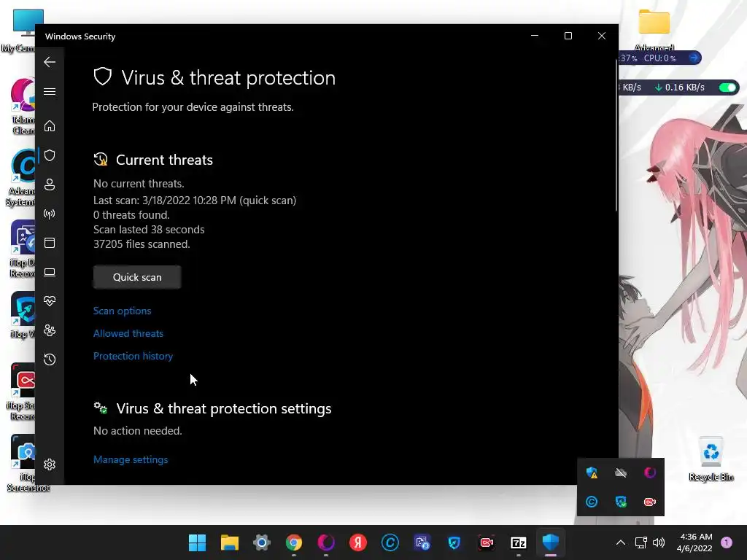Open the hamburger navigation menu

coord(50,91)
